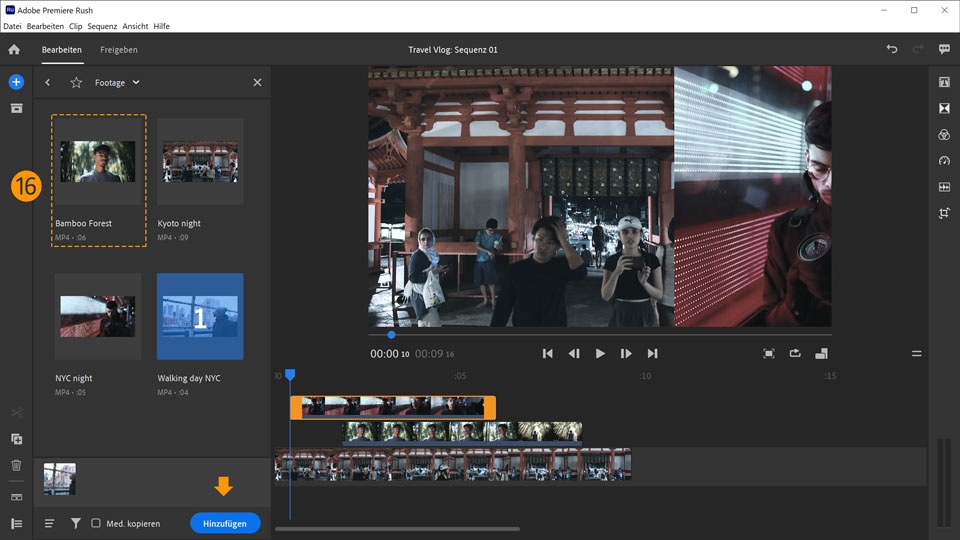Click the scissors split clip icon
This screenshot has height=540, width=960.
pos(17,413)
